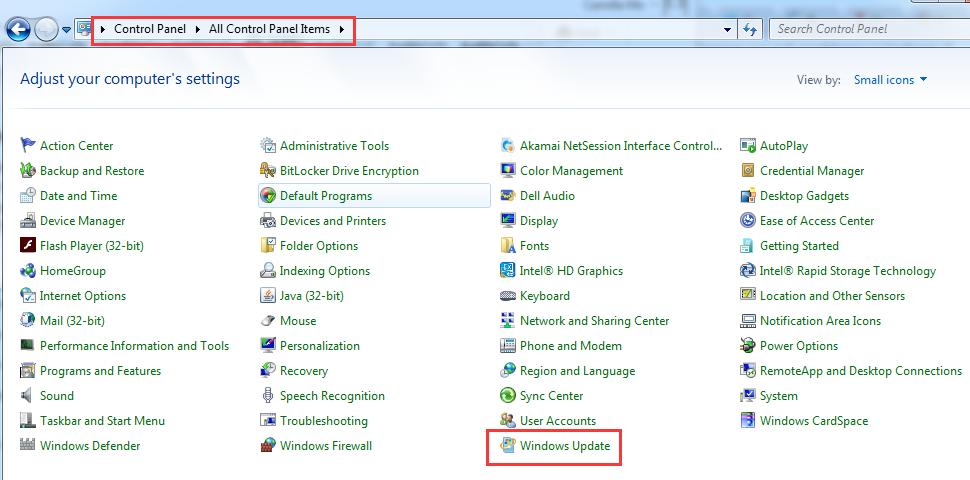Viewport: 970px width, 480px height.
Task: Expand the address bar history dropdown arrow
Action: (728, 29)
